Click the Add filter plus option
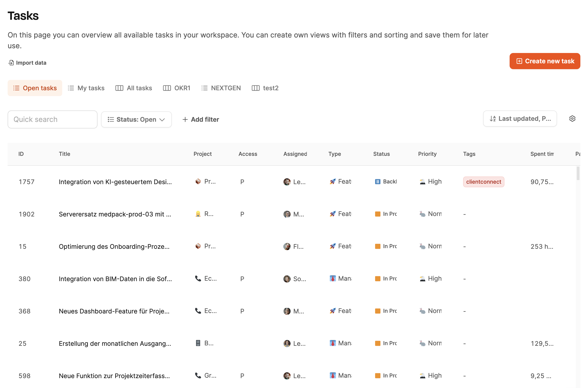This screenshot has height=388, width=588. pos(201,119)
